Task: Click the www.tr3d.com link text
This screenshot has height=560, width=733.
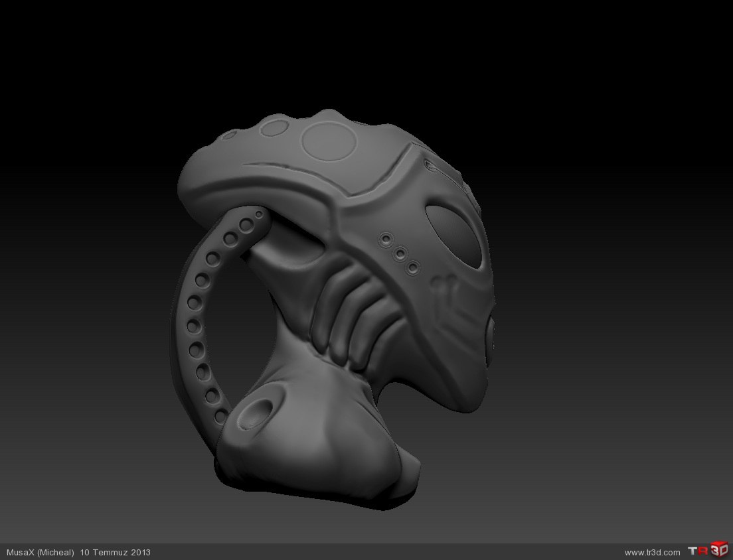Action: [x=652, y=553]
